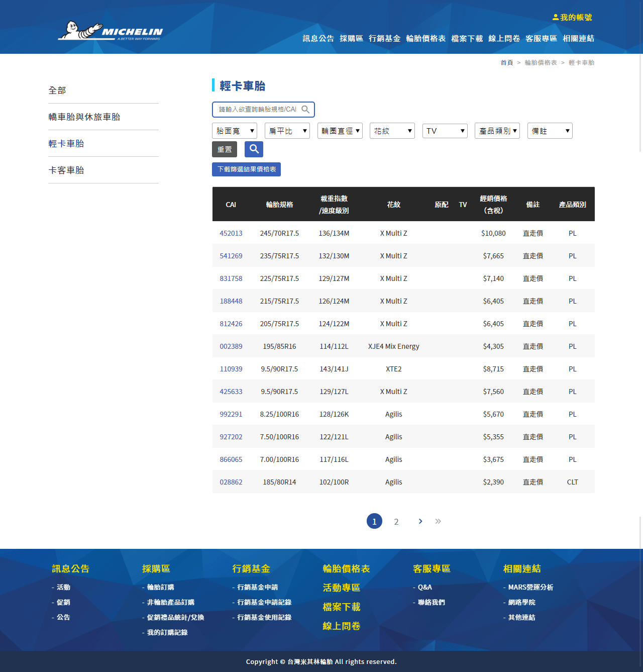Open CAI 452013 link

(x=231, y=233)
